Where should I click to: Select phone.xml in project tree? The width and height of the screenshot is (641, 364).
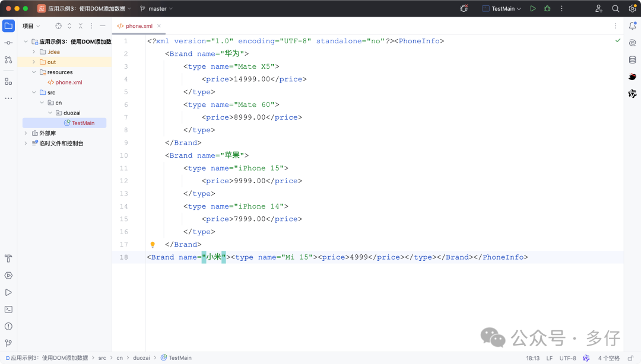(65, 82)
